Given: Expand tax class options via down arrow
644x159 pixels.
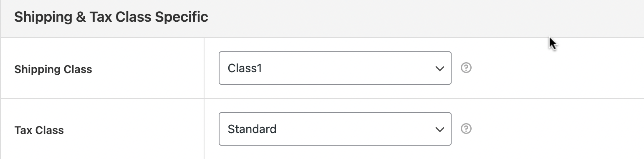Looking at the screenshot, I should tap(439, 129).
